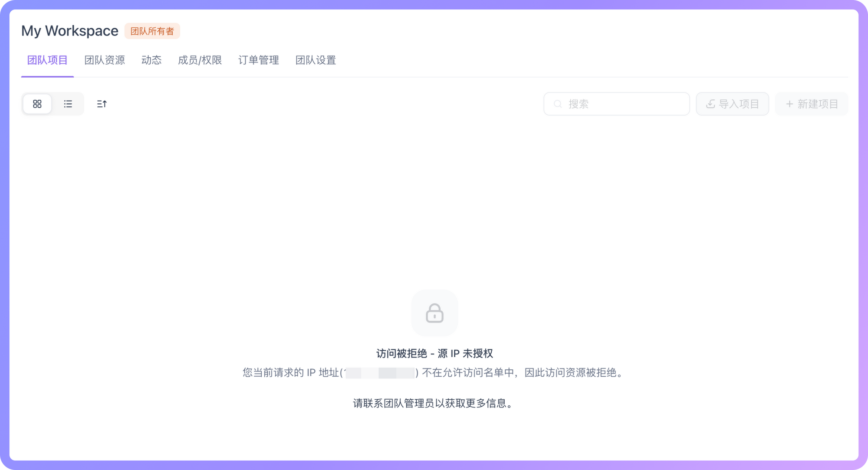The image size is (868, 470).
Task: Switch to the 动态 tab
Action: point(151,60)
